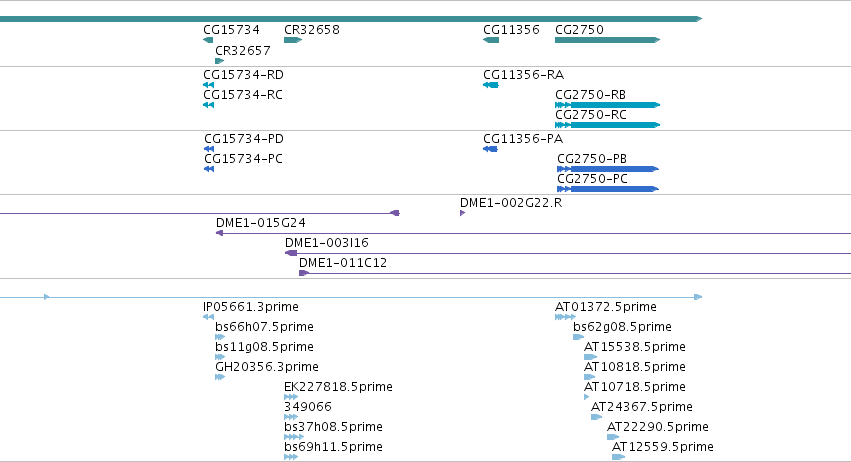Select bs37h08.5prime EST glyph
Screen dimensions: 851x462
click(x=294, y=437)
